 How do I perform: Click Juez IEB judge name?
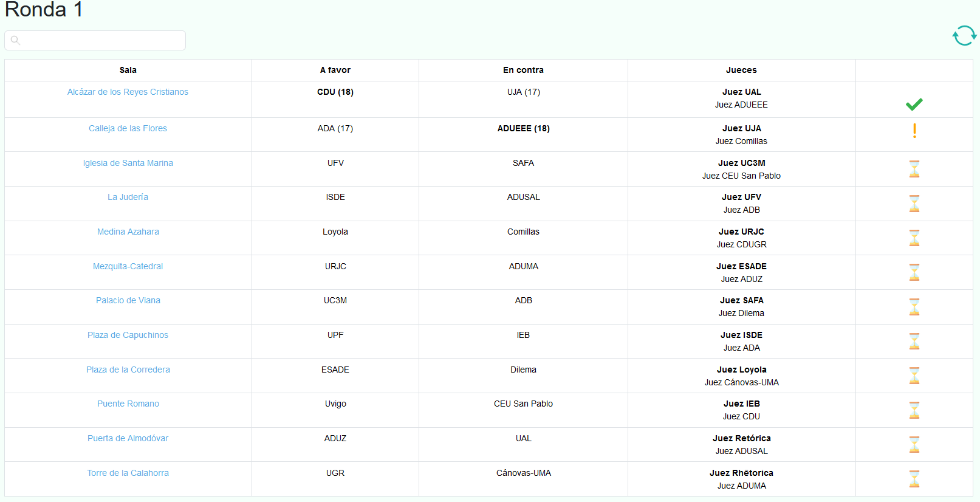741,404
